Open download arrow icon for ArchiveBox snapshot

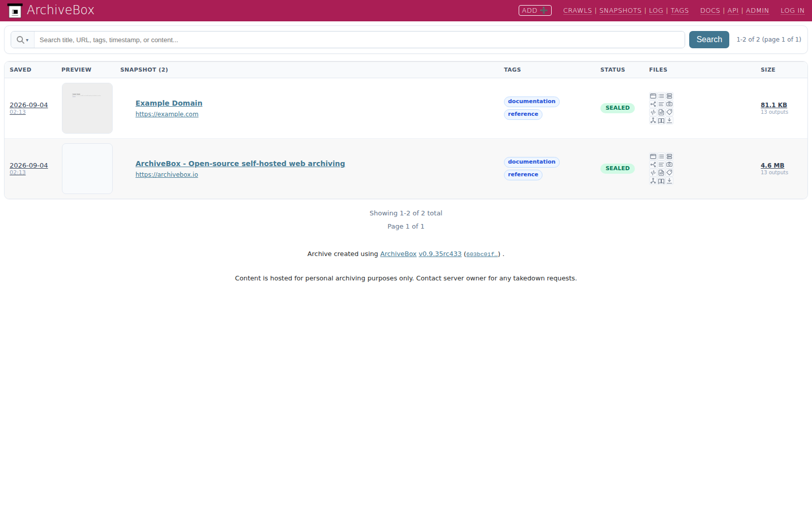[669, 181]
